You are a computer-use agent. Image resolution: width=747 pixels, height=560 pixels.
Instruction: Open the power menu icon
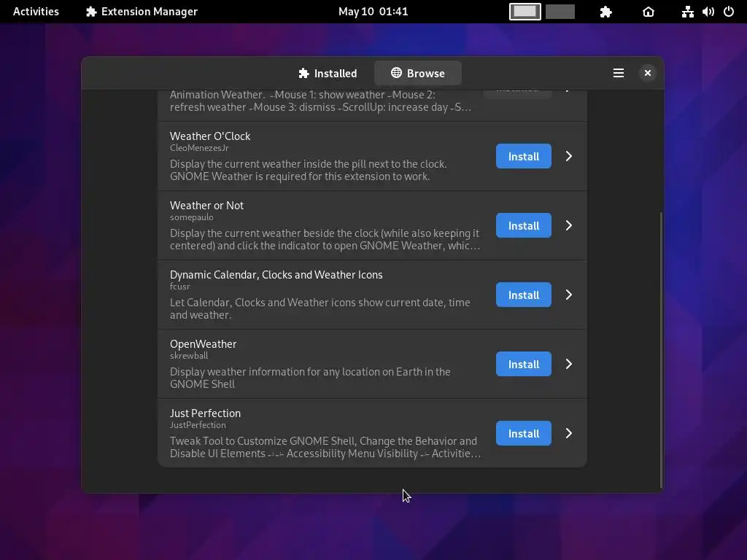point(729,12)
